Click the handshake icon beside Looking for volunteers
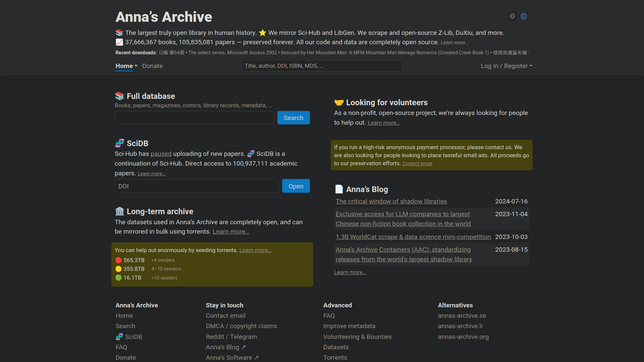This screenshot has height=362, width=644. (x=339, y=103)
